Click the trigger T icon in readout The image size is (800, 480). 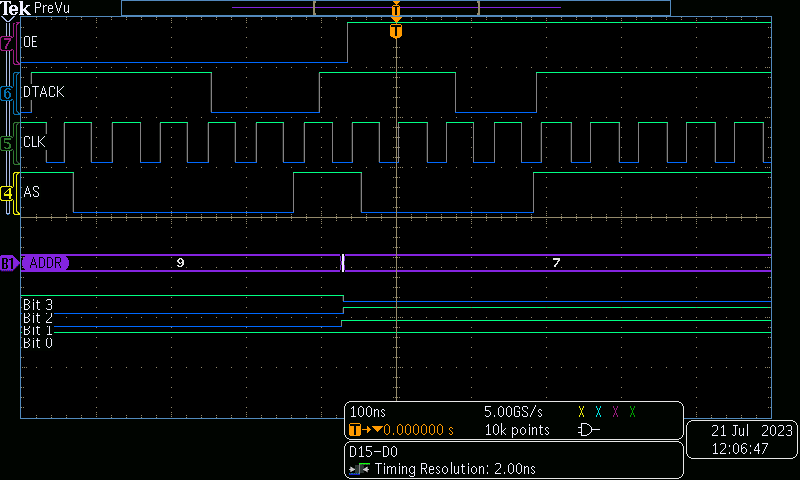(x=355, y=430)
